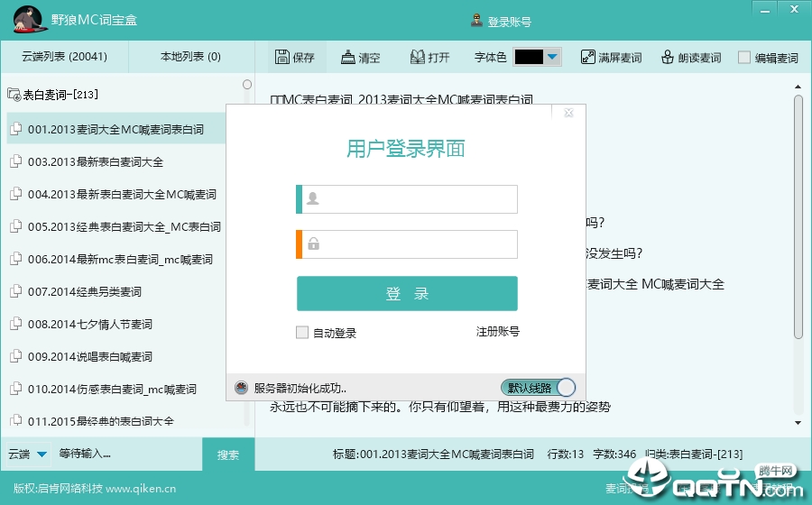The width and height of the screenshot is (812, 505).
Task: Expand the 字体色 color dropdown arrow
Action: pyautogui.click(x=552, y=57)
